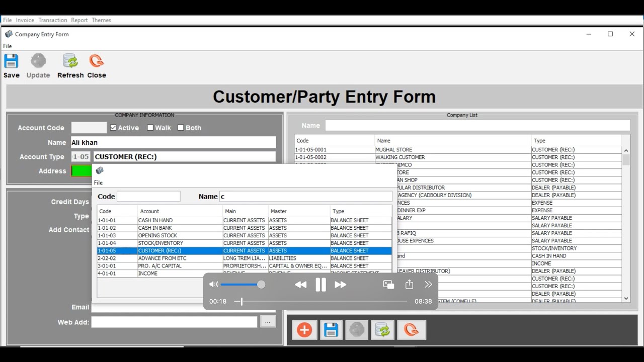644x362 pixels.
Task: Open the share icon in player
Action: tap(409, 285)
